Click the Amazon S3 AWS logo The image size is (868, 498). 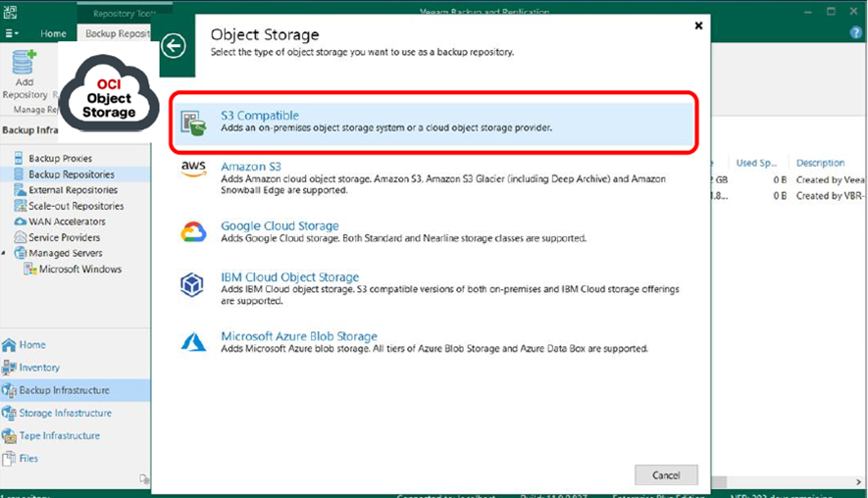click(x=193, y=169)
